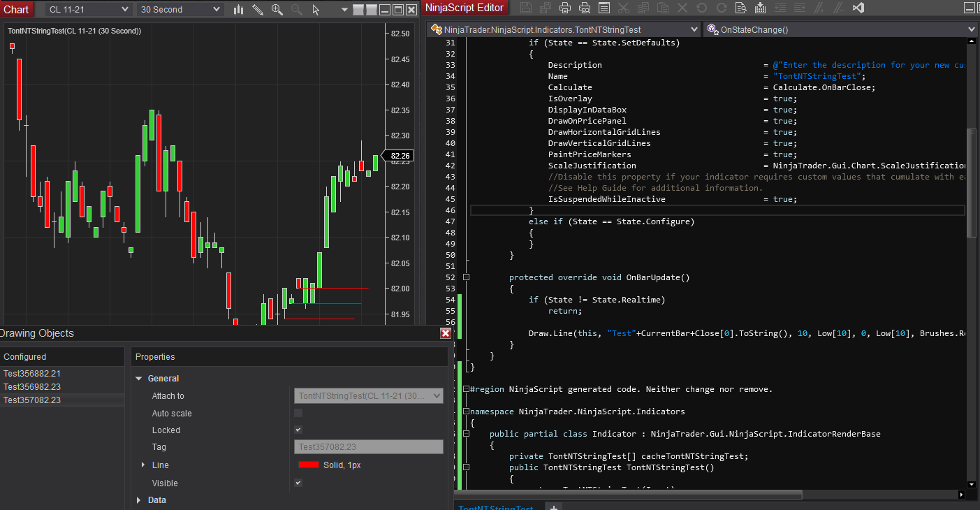Open Print Preview in NinjaScript Editor
The width and height of the screenshot is (980, 510).
point(585,8)
